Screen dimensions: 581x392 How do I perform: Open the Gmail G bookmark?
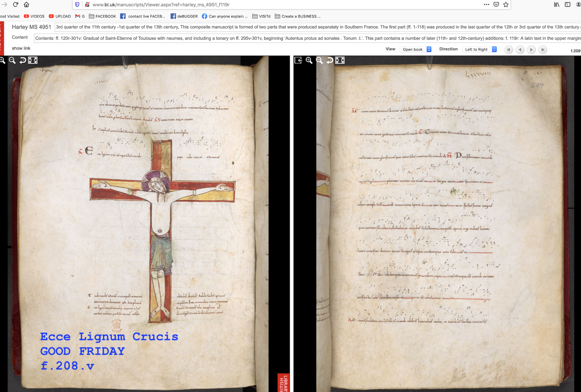coord(80,16)
